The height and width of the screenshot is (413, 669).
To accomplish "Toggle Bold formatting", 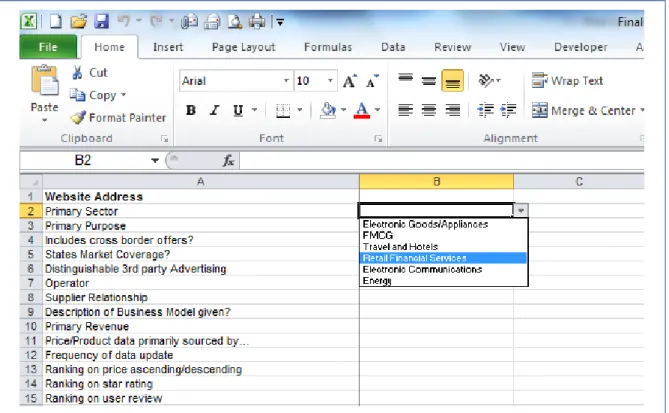I will (x=191, y=111).
